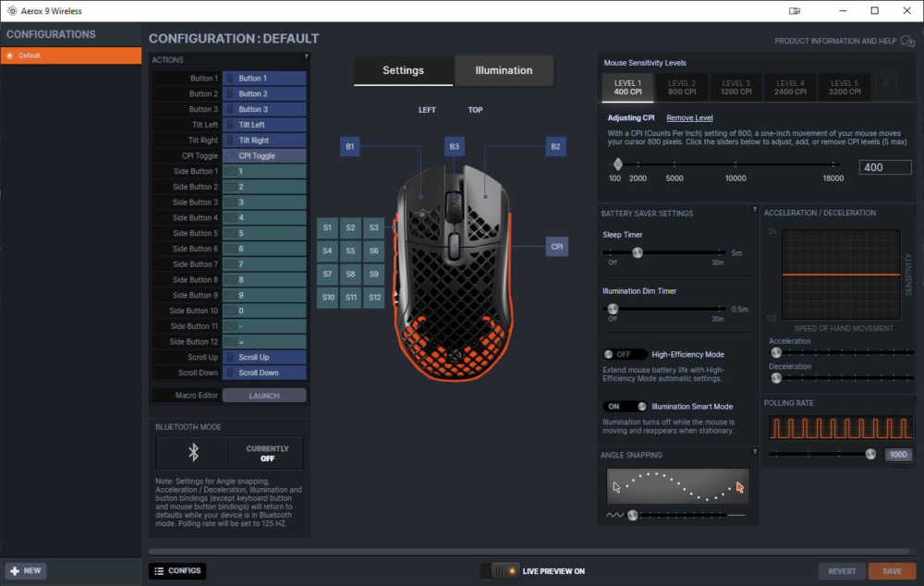Select the B2 button marker on mouse diagram
Image resolution: width=924 pixels, height=586 pixels.
tap(555, 146)
